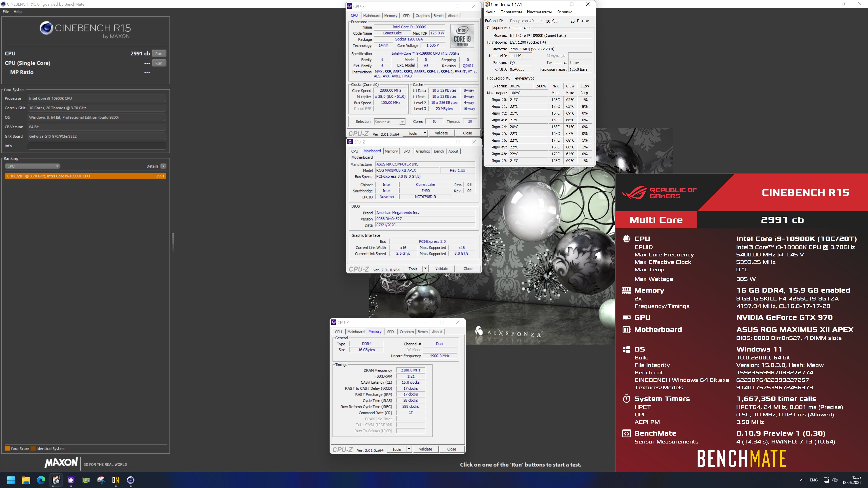Click Validate in the CPU-Z Memory window
The height and width of the screenshot is (488, 868).
click(425, 449)
